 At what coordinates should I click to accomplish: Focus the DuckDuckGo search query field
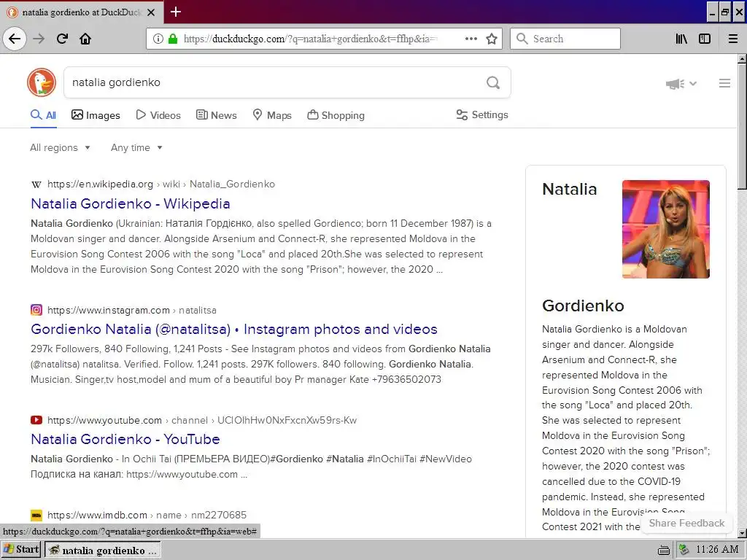pyautogui.click(x=274, y=82)
